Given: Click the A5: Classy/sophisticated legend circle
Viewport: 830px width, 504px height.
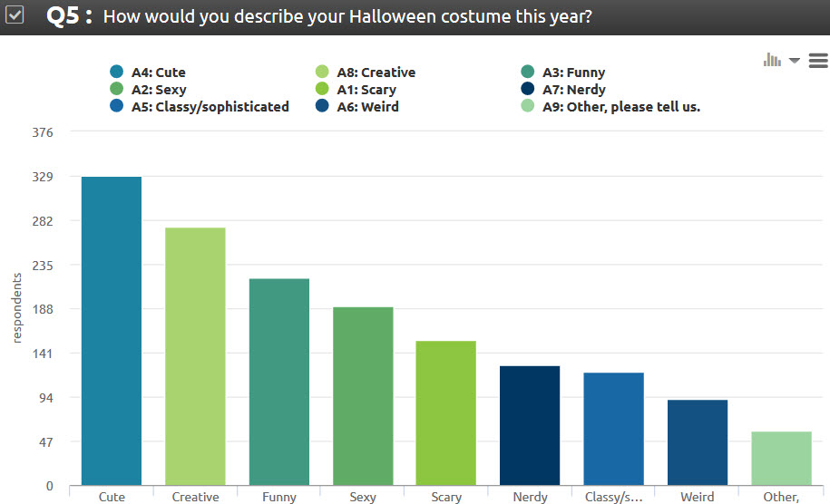Looking at the screenshot, I should tap(116, 106).
